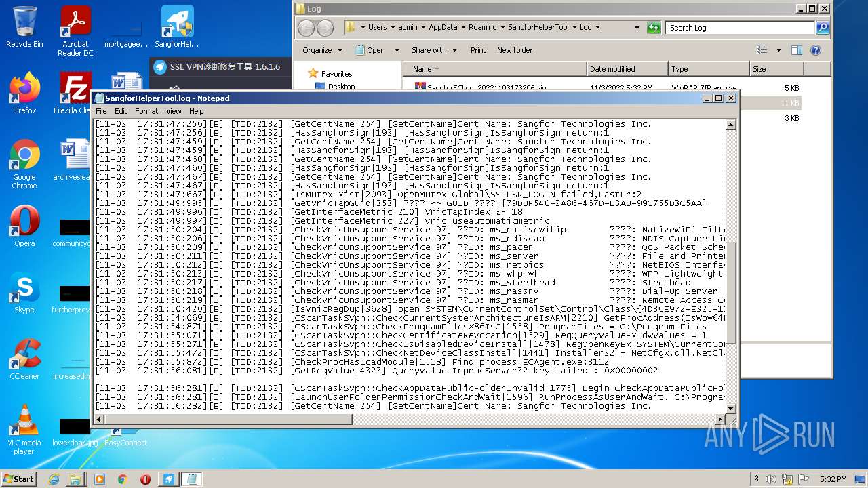Viewport: 868px width, 488px height.
Task: Sort files by Name column
Action: tap(495, 69)
